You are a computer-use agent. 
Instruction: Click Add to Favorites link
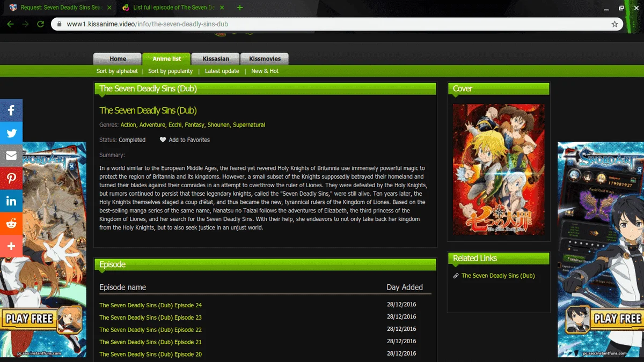pos(189,140)
